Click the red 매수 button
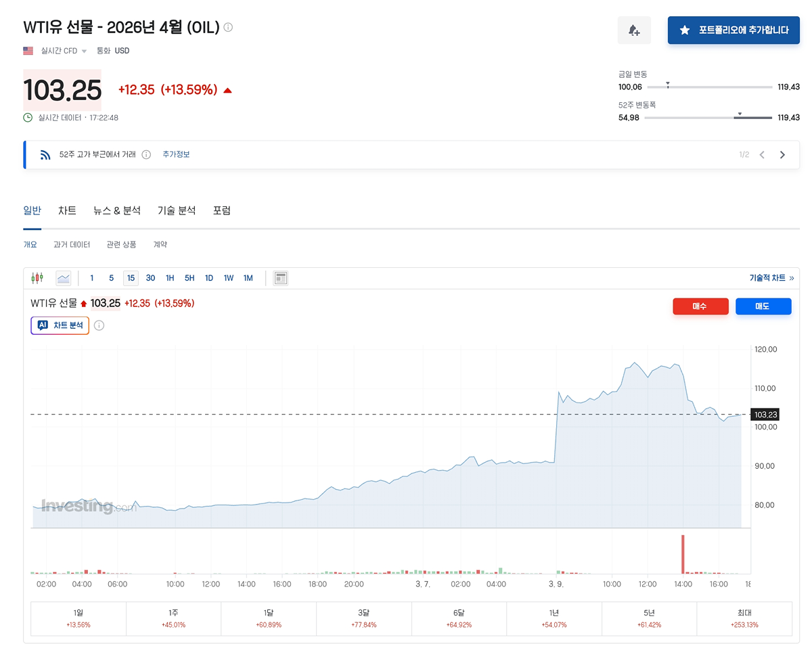The width and height of the screenshot is (812, 650). [x=700, y=306]
